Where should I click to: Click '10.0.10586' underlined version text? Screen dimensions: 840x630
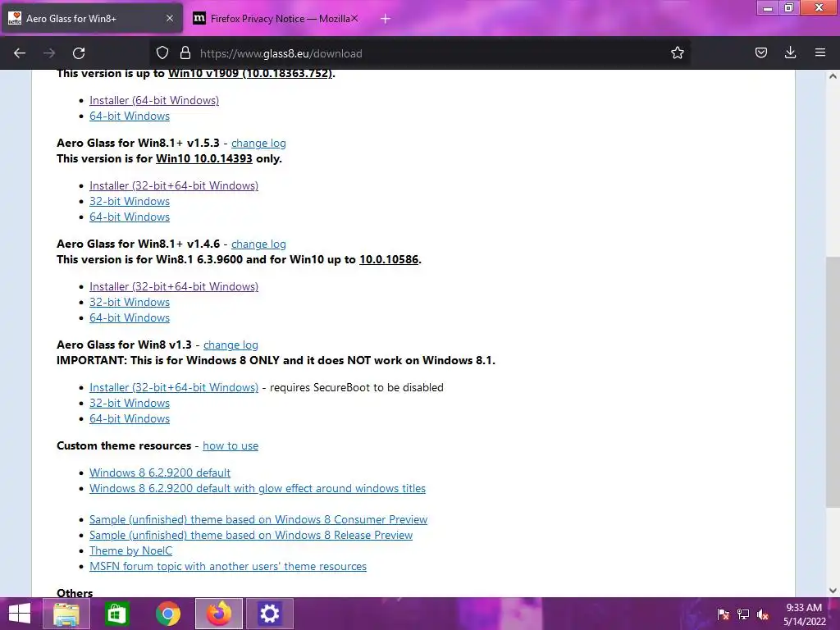coord(389,259)
